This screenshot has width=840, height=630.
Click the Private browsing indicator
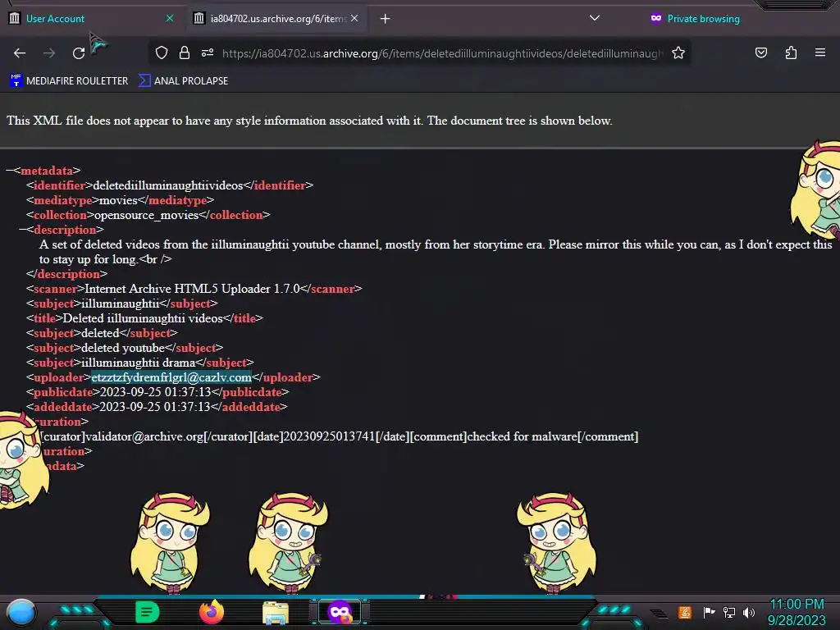click(x=695, y=19)
